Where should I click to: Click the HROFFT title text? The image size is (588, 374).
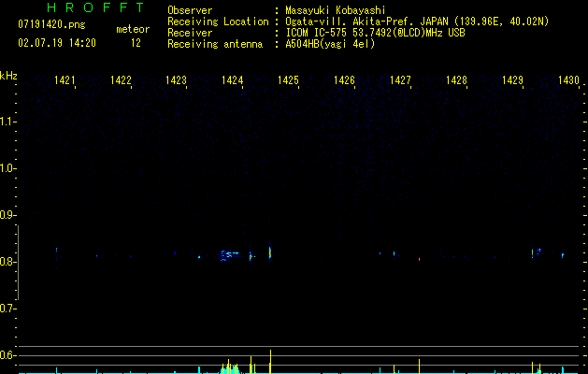pyautogui.click(x=95, y=7)
